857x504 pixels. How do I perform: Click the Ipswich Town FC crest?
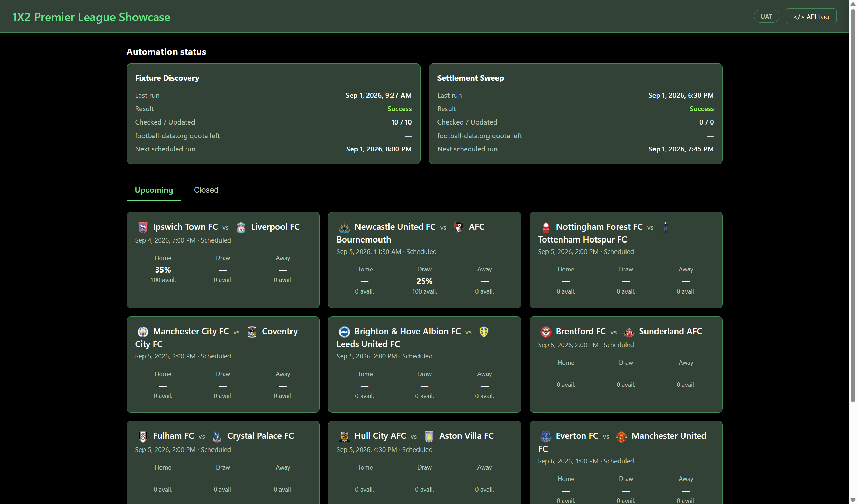pos(143,227)
